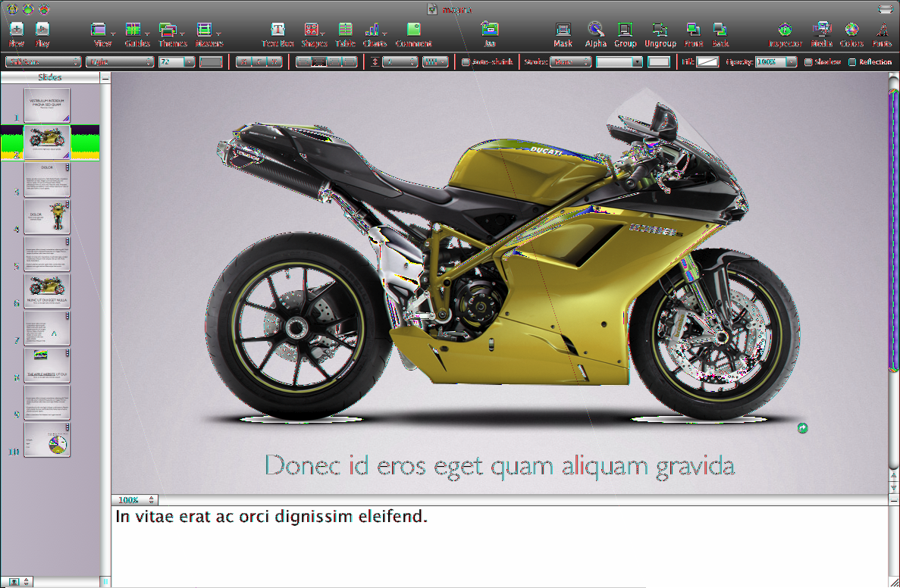Image resolution: width=900 pixels, height=588 pixels.
Task: Open the Colors panel
Action: (x=851, y=34)
